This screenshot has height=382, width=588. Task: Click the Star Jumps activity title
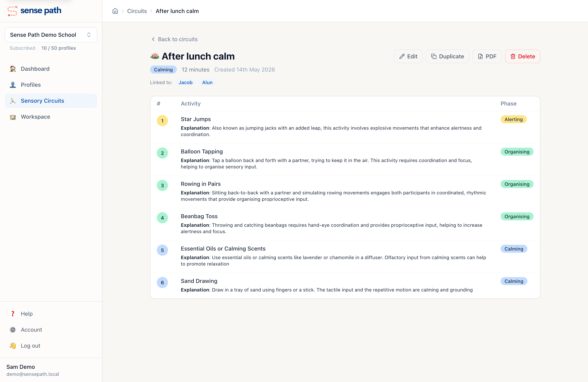pos(196,119)
